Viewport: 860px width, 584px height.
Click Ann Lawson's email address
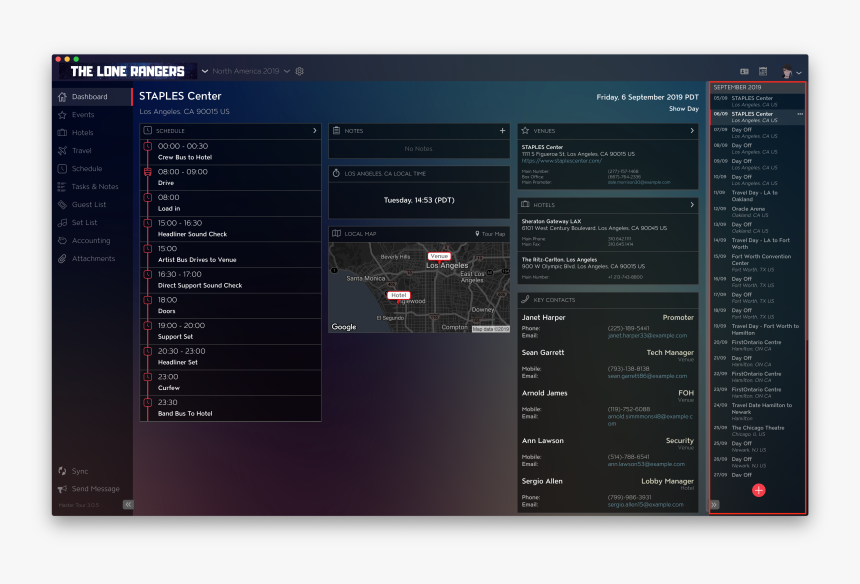click(x=646, y=464)
